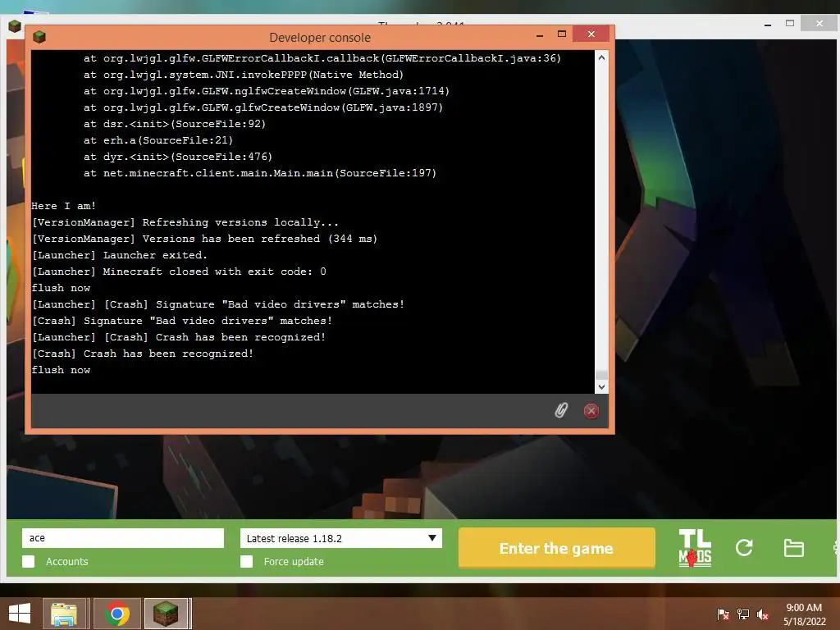Screen dimensions: 840x630
Task: Click the 'Minecraft closed with exit code: 0' line
Action: (179, 272)
